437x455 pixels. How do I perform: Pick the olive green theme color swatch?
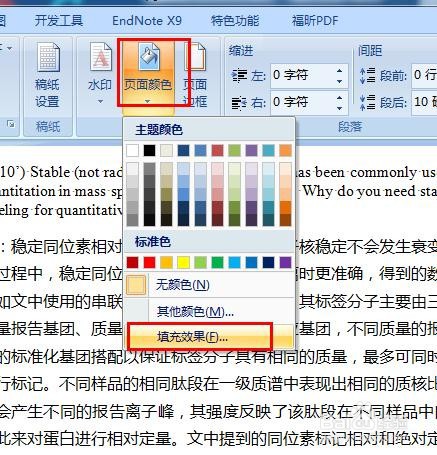[x=235, y=150]
